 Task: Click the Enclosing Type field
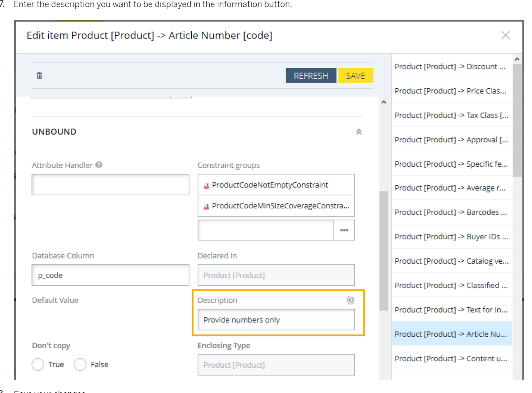pyautogui.click(x=276, y=365)
